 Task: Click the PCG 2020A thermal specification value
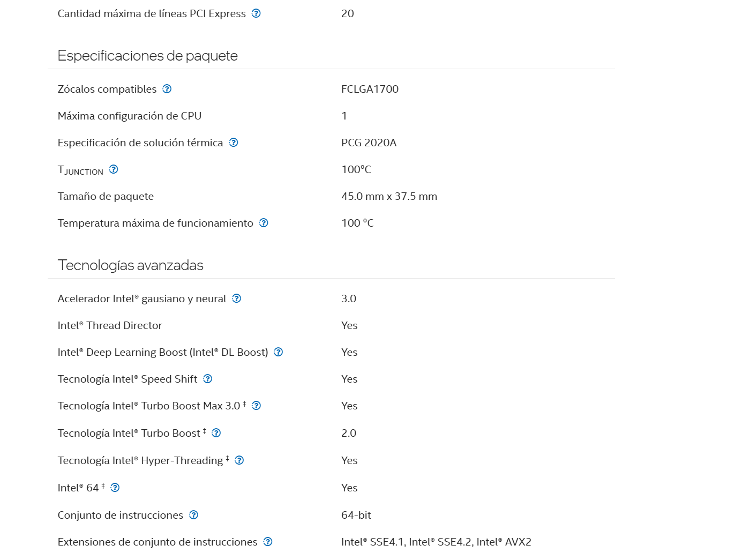[369, 143]
